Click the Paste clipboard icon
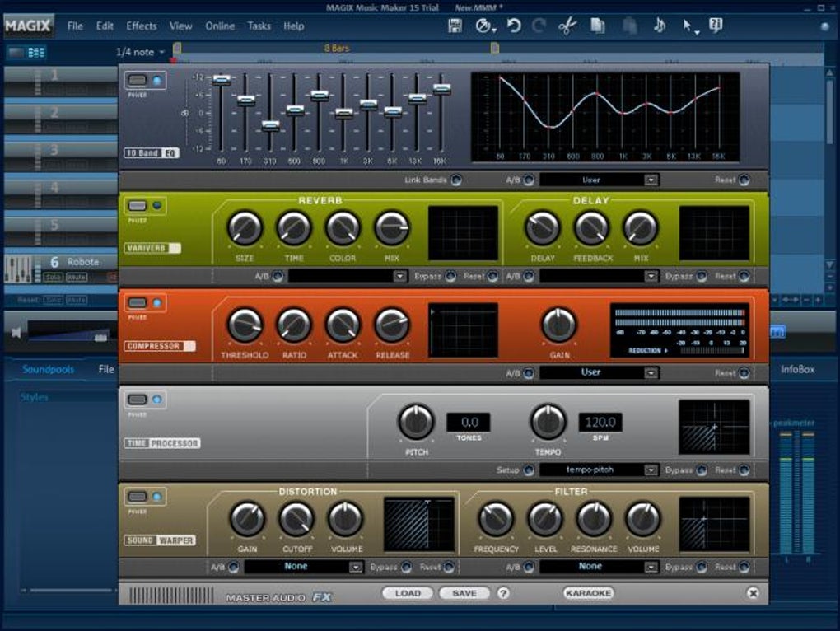 [629, 26]
